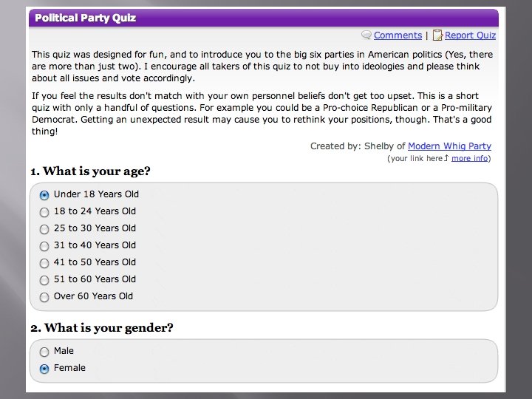Click the 'Political Party Quiz' title bar
Image resolution: width=532 pixels, height=399 pixels.
(86, 18)
